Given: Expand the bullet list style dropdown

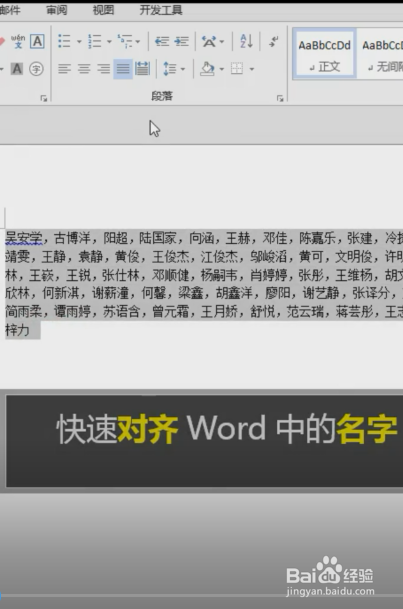Looking at the screenshot, I should (x=79, y=41).
